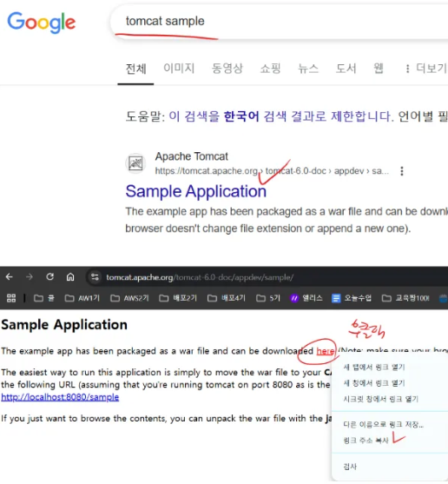Open the AW1기 bookmark folder
448x484 pixels.
[x=82, y=298]
